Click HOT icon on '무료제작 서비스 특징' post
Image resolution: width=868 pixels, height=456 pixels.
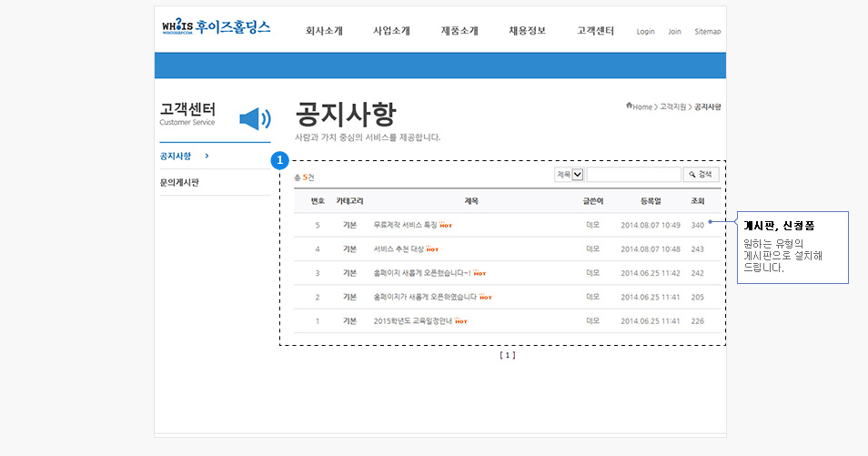[x=446, y=224]
